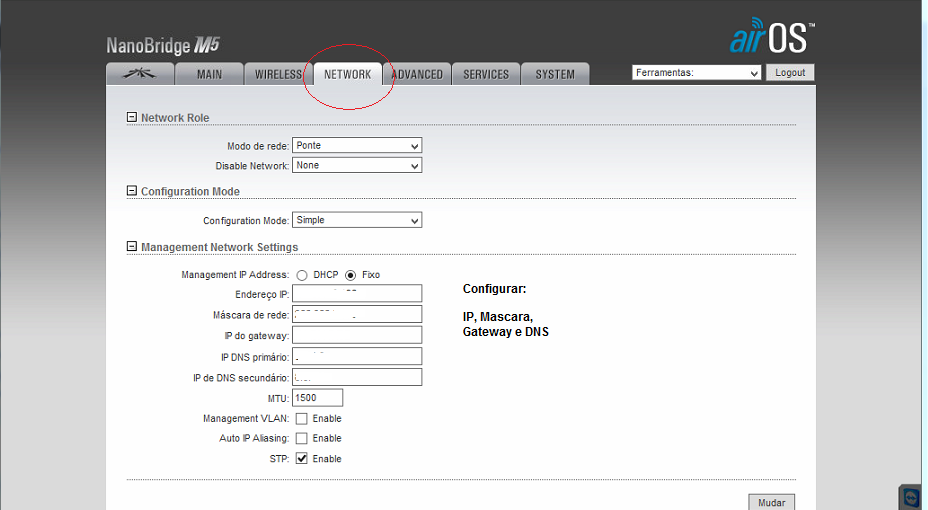The width and height of the screenshot is (928, 510).
Task: Open the Ferramentas tools dropdown
Action: click(697, 73)
